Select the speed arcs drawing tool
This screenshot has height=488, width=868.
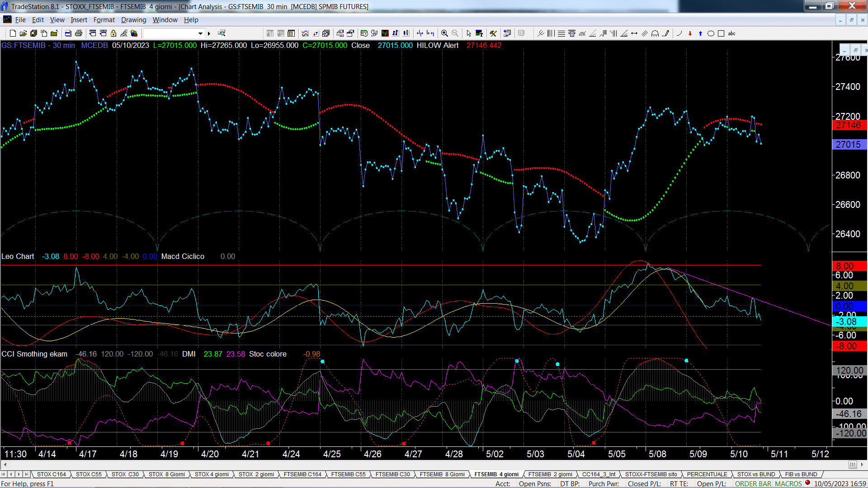pyautogui.click(x=582, y=33)
